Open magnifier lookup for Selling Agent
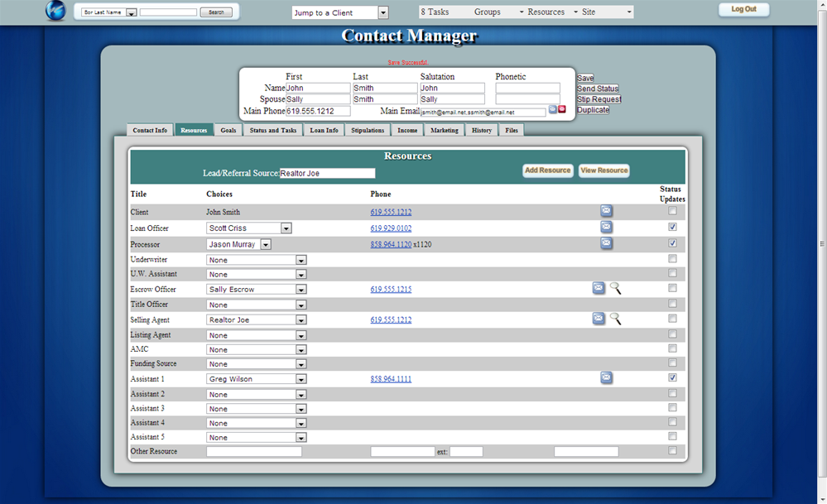Viewport: 827px width, 504px height. 615,319
